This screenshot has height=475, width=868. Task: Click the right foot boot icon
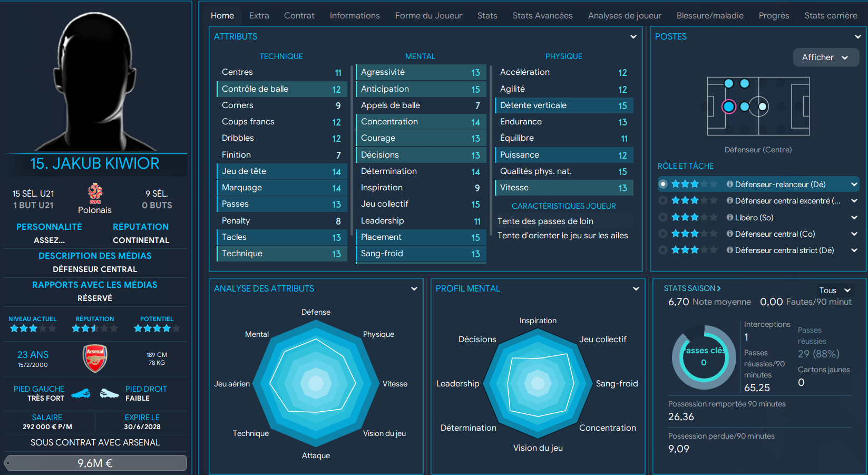[x=109, y=393]
